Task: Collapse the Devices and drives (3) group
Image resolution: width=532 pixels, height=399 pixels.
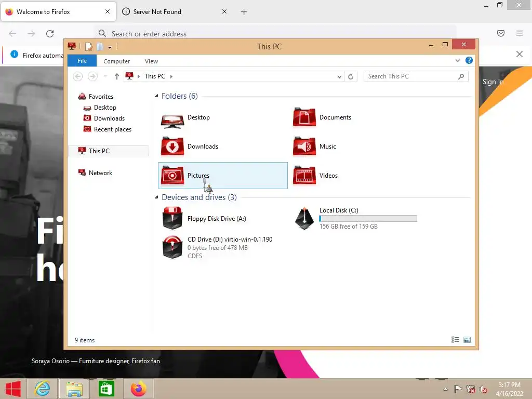Action: click(156, 197)
